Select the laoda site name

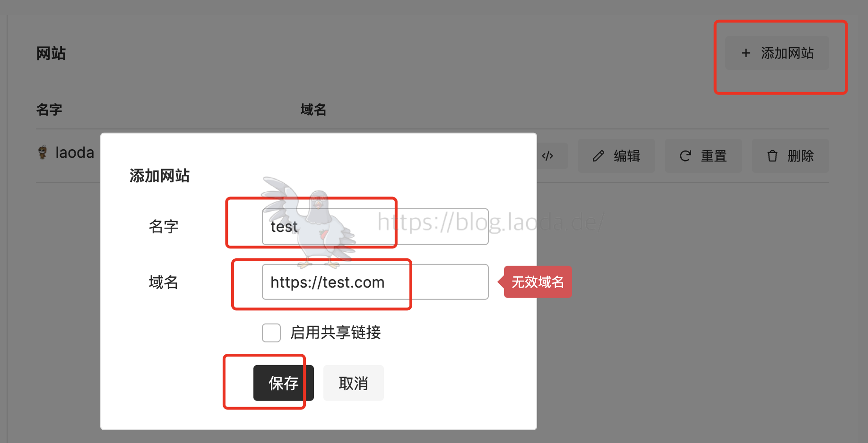pos(75,153)
